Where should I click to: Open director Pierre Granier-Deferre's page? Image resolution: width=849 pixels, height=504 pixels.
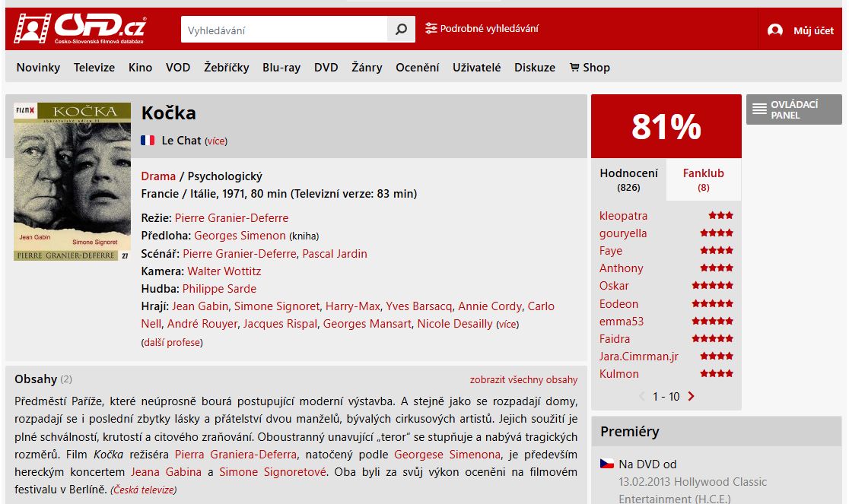232,218
